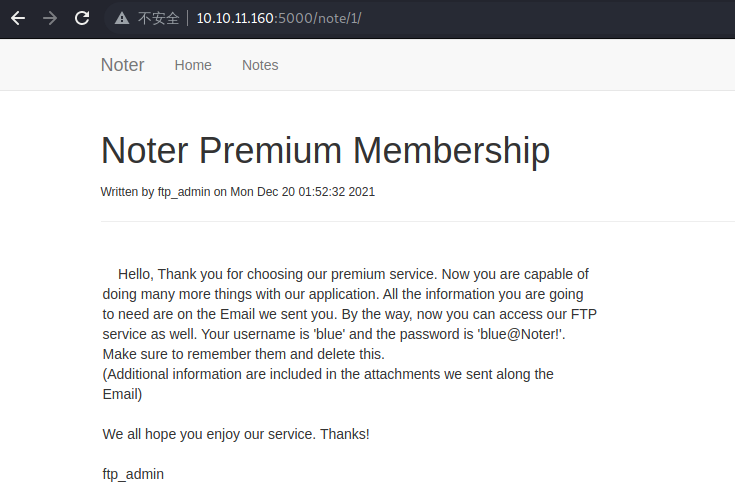
Task: Click the 'Email)' text ending the parenthetical
Action: pyautogui.click(x=122, y=394)
